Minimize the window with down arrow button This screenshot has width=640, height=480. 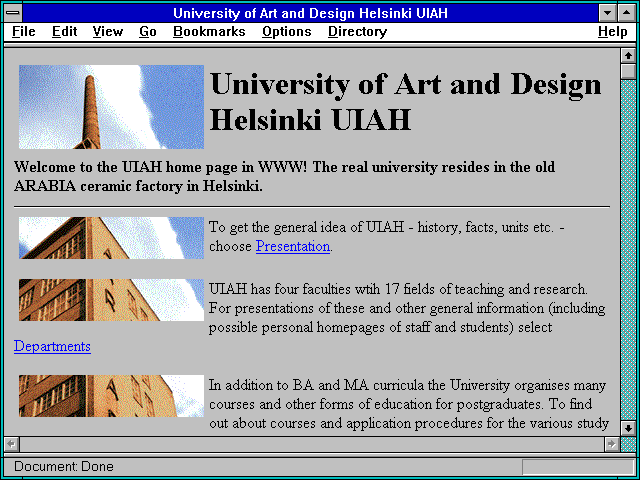(x=607, y=13)
